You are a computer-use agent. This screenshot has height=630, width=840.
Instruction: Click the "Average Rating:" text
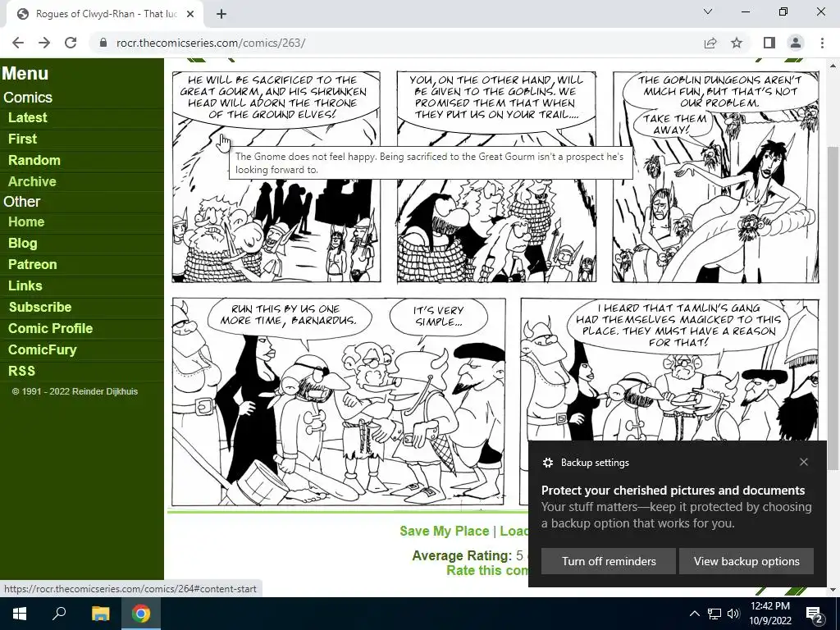(462, 555)
